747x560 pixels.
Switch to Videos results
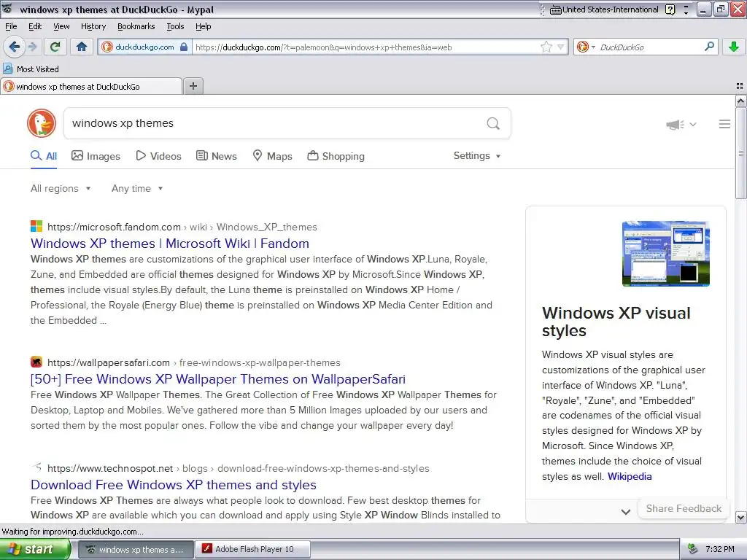coord(158,156)
